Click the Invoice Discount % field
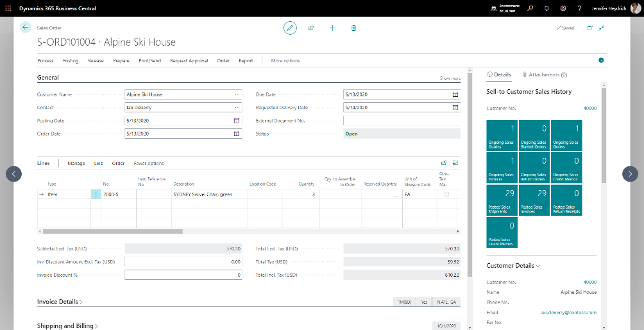The height and width of the screenshot is (330, 644). pos(183,275)
